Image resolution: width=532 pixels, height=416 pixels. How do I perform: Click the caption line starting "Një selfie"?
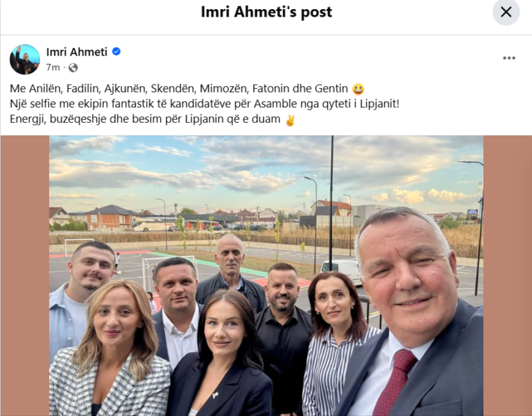click(x=205, y=104)
